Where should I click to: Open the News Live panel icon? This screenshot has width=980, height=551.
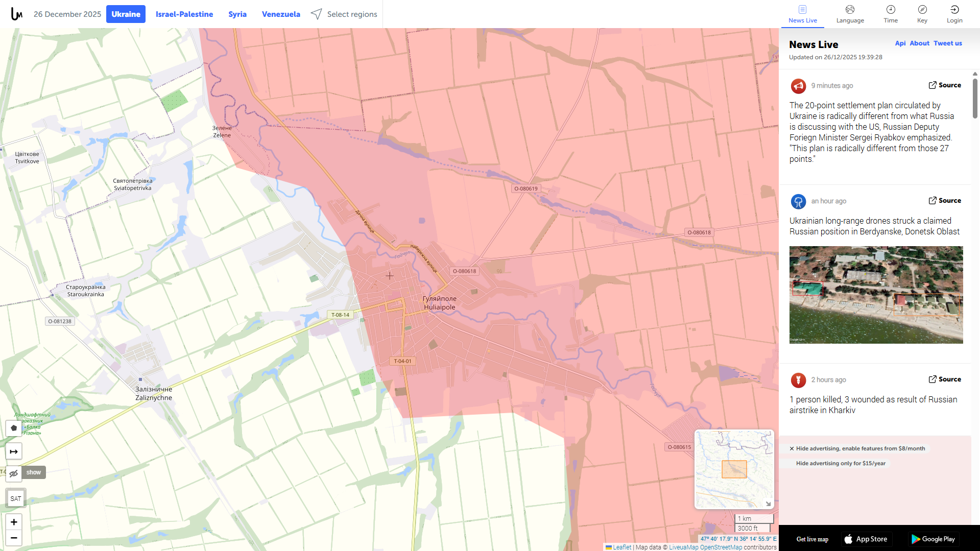click(802, 9)
